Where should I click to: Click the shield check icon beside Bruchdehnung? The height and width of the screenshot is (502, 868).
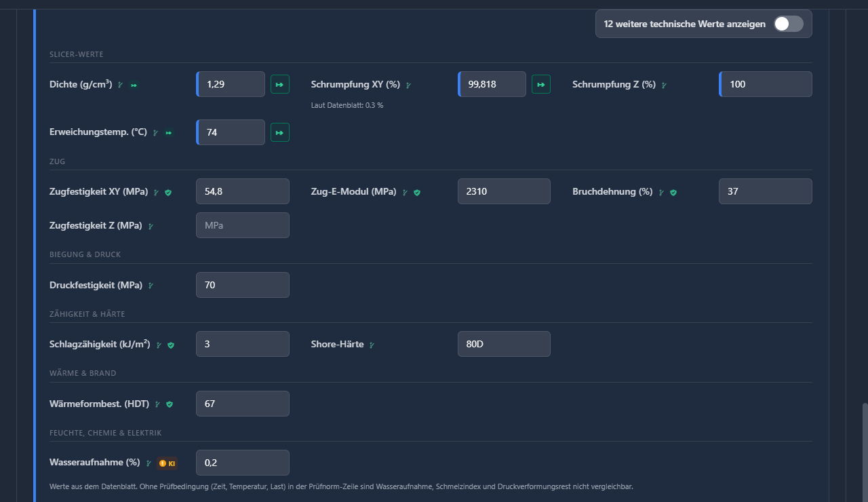[673, 193]
